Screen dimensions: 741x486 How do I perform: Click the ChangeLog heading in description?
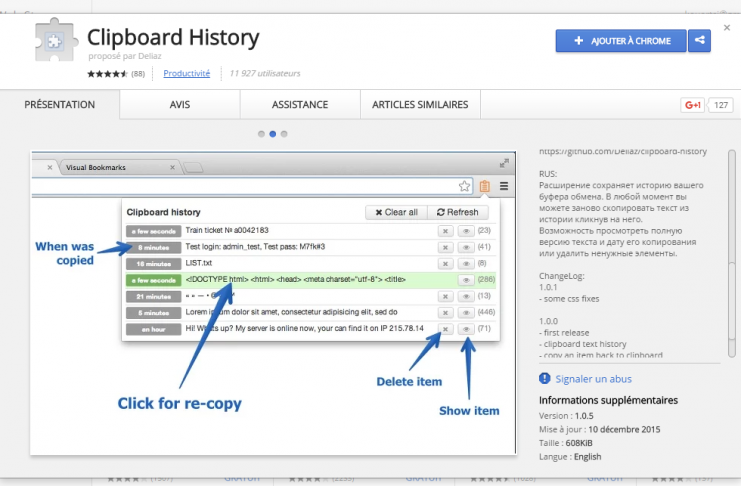click(562, 276)
